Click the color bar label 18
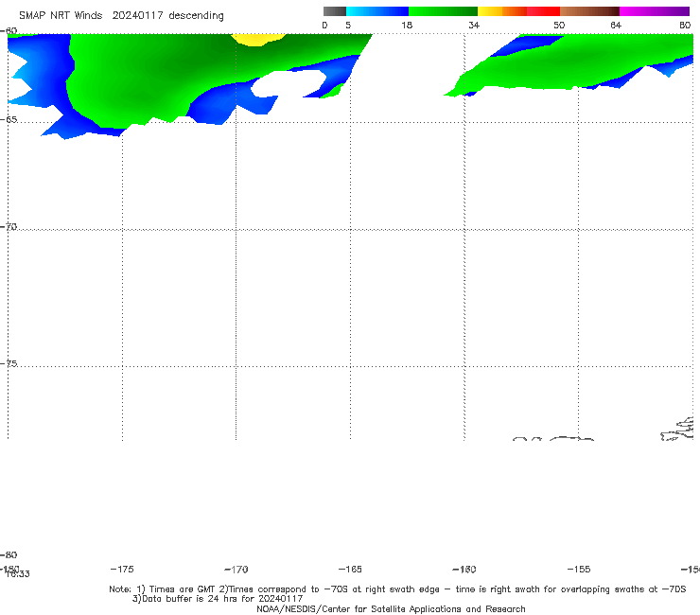The height and width of the screenshot is (615, 700). tap(407, 26)
